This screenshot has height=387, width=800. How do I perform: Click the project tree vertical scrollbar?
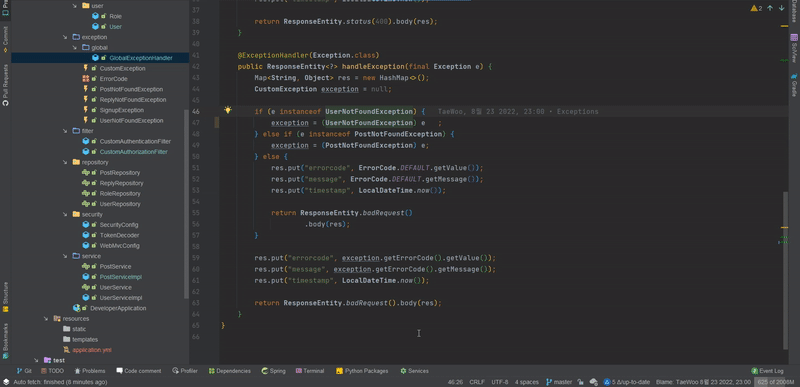(x=186, y=204)
